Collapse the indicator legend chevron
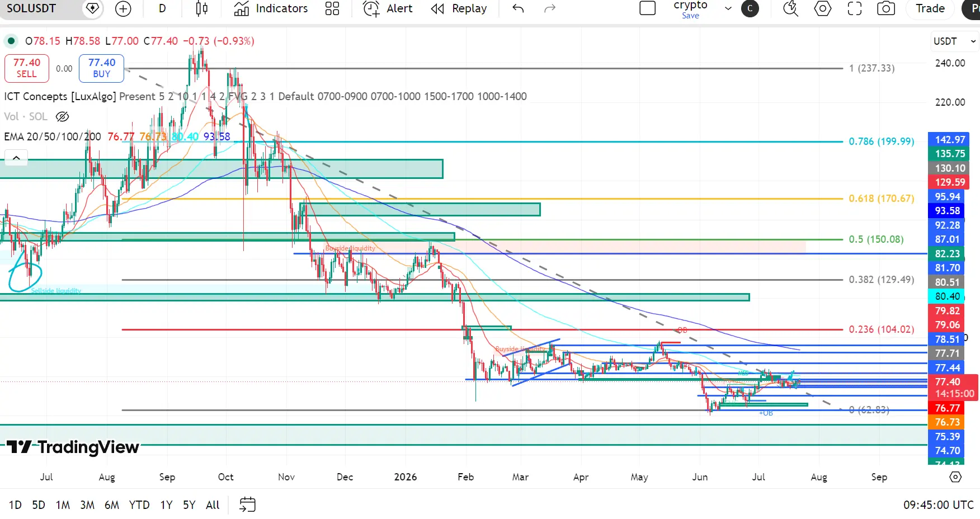Viewport: 980px width, 519px height. tap(16, 158)
